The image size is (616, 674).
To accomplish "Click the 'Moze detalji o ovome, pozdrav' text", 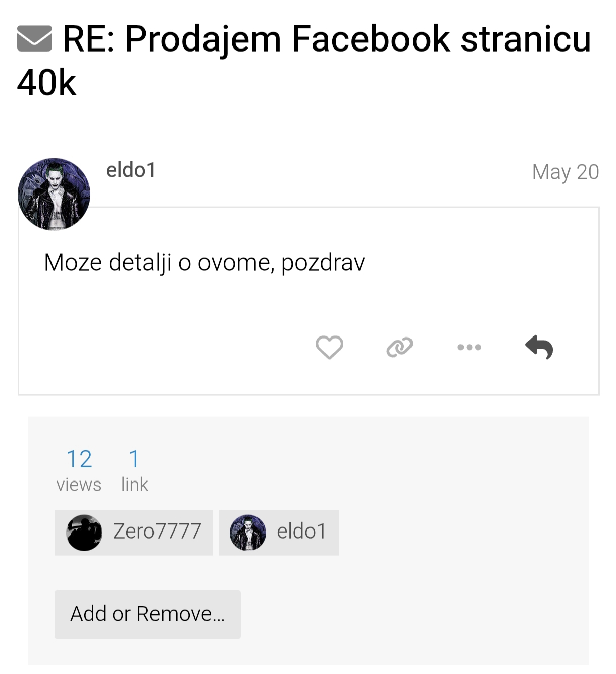I will click(204, 263).
